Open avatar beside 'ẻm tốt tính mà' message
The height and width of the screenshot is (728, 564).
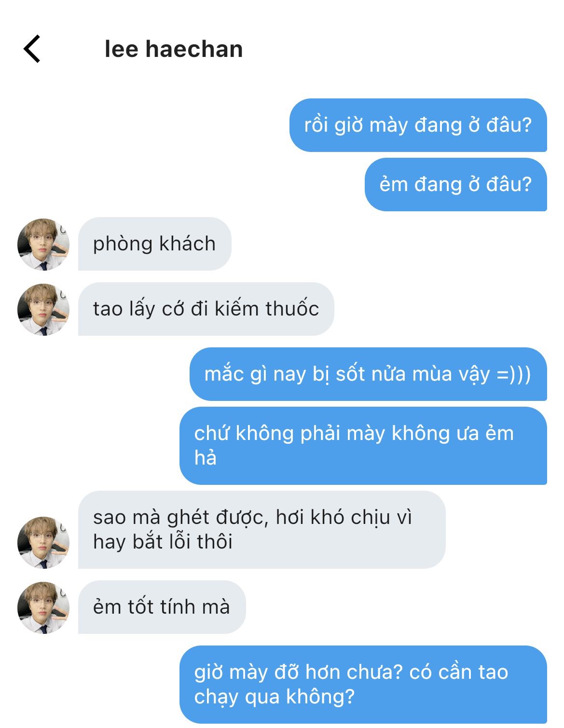coord(43,607)
